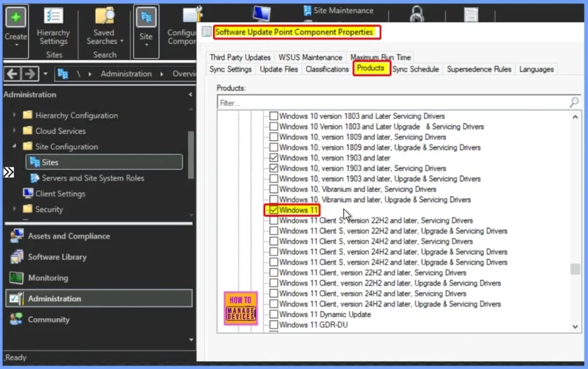
Task: Click Servers and Site System Roles icon
Action: [x=34, y=177]
